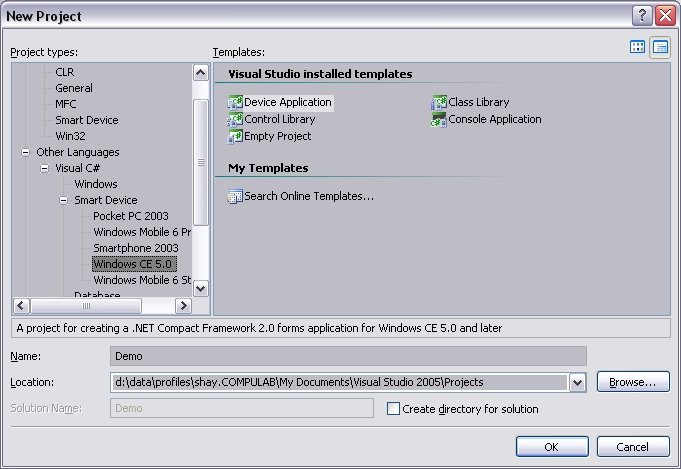Click the Console Application template icon
This screenshot has width=681, height=469.
(439, 119)
